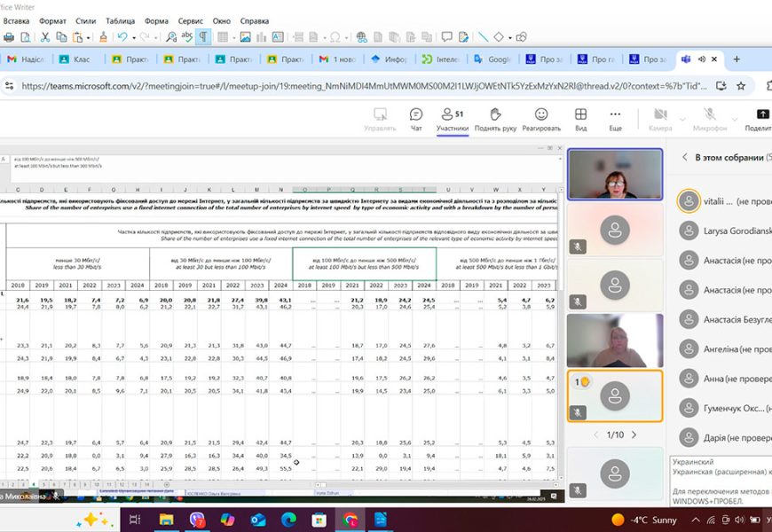Open a new browser tab
The height and width of the screenshot is (532, 772).
pos(736,59)
